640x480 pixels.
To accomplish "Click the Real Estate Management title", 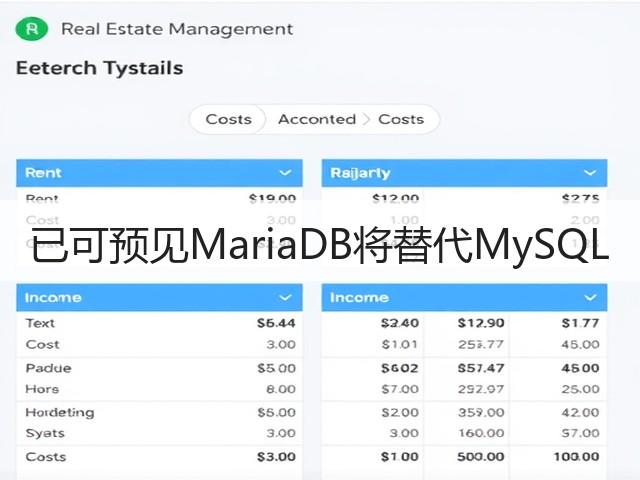I will pyautogui.click(x=177, y=29).
